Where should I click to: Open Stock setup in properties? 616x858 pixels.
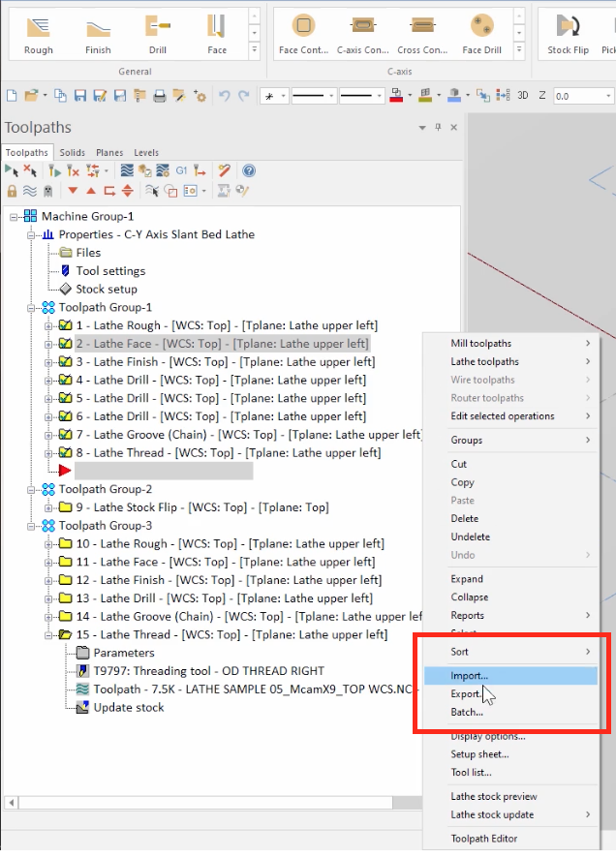tap(107, 290)
